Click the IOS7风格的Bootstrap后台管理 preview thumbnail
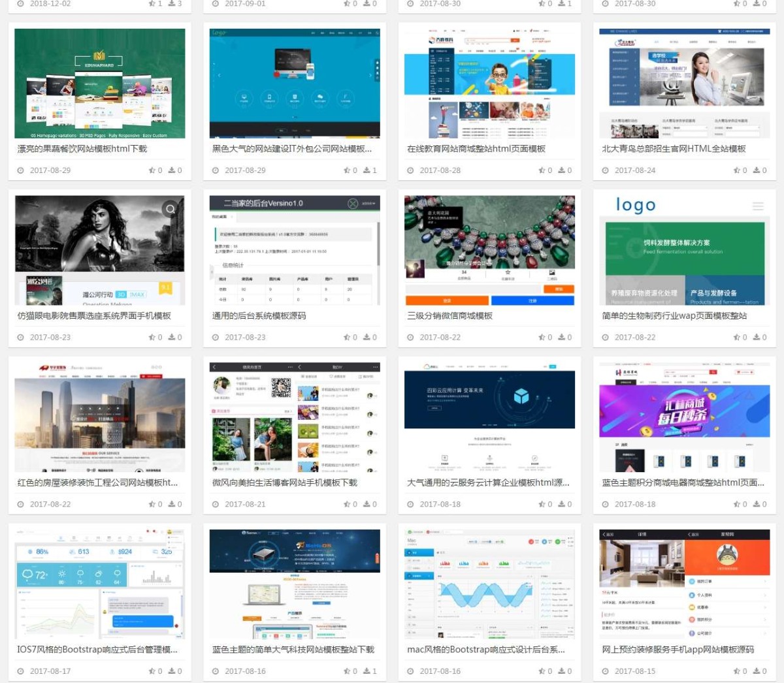Image resolution: width=784 pixels, height=683 pixels. pos(99,584)
